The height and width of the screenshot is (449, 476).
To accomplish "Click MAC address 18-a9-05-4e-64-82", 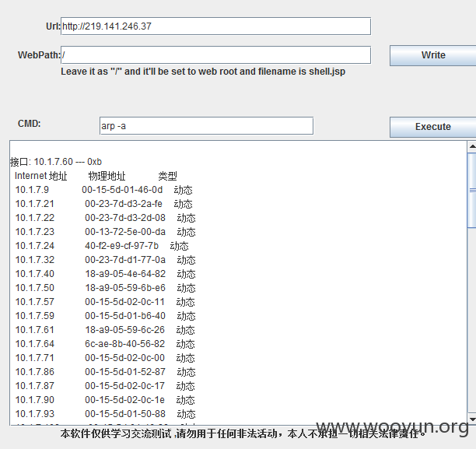I will coord(125,274).
